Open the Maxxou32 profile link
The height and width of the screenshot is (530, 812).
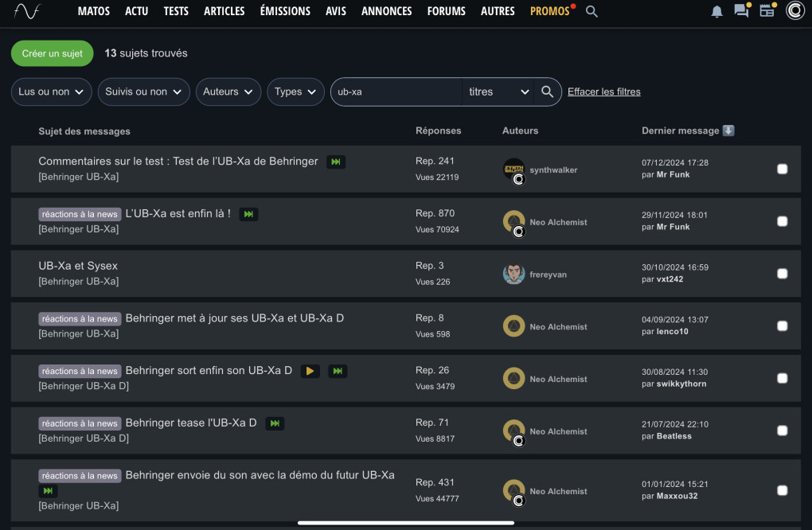[x=677, y=496]
